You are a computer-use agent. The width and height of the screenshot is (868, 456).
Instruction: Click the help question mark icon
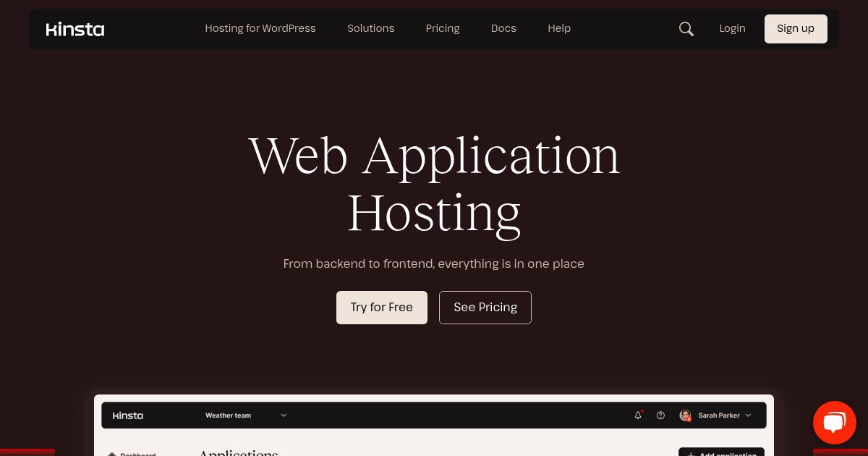click(660, 415)
